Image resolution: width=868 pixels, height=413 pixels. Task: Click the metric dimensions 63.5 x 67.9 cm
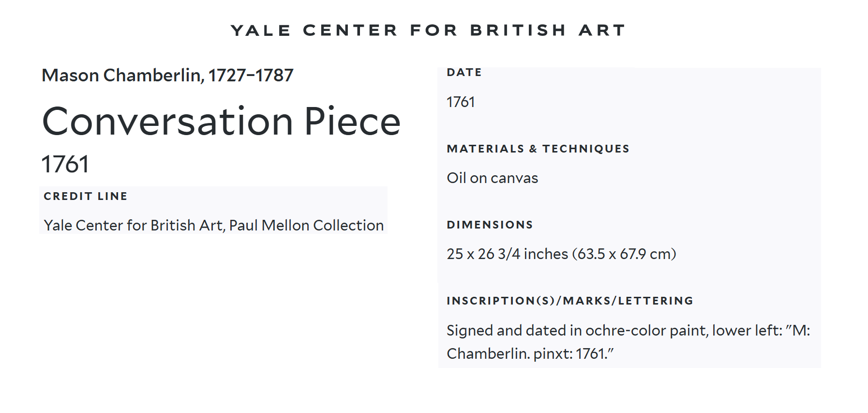[x=624, y=254]
